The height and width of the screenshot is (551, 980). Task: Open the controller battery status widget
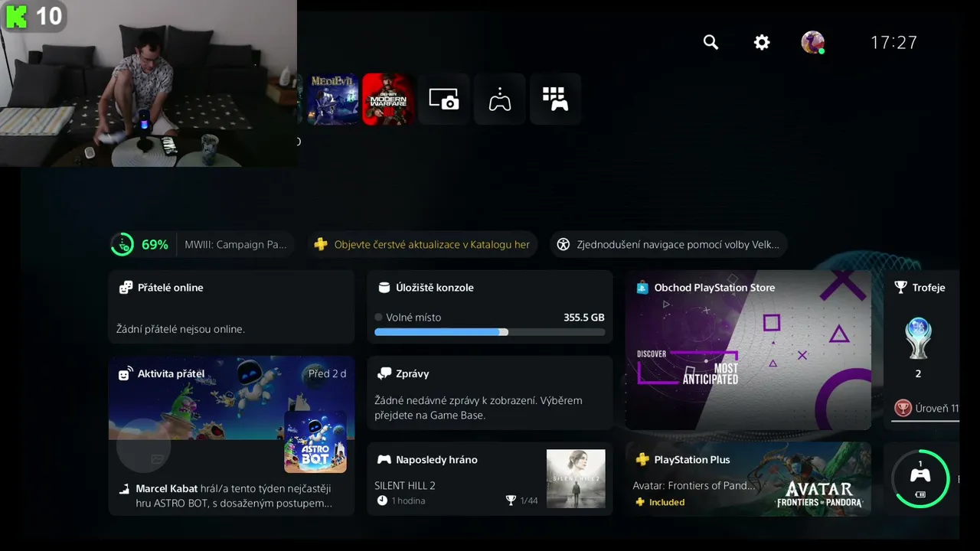(920, 478)
